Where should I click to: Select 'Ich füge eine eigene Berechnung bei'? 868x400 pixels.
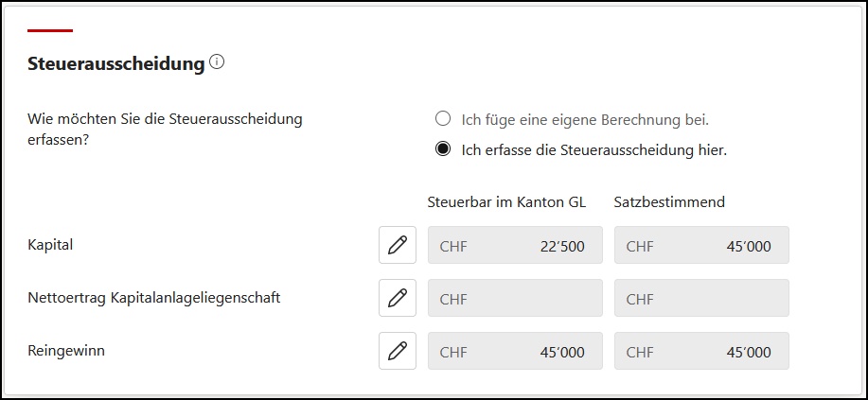point(443,119)
